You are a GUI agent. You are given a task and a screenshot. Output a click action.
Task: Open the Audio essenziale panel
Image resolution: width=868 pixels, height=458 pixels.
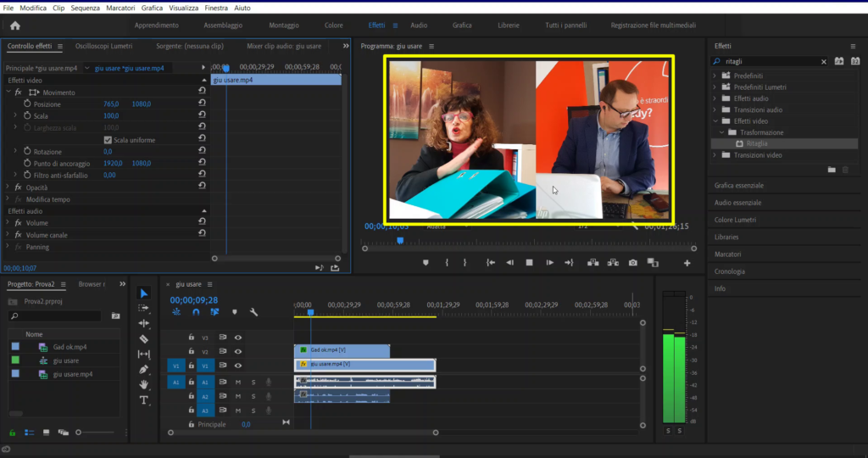(x=737, y=203)
